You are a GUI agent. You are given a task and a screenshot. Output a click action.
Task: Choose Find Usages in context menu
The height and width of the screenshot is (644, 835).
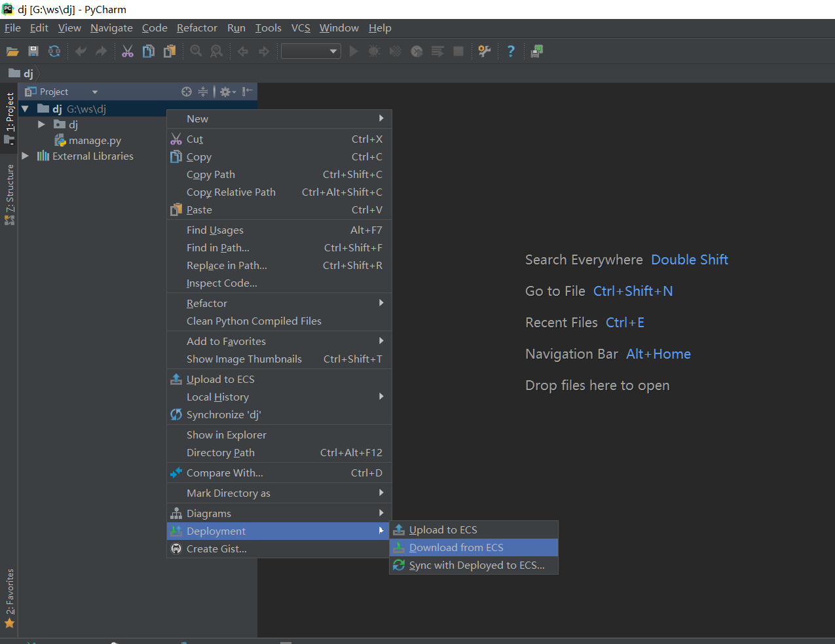coord(279,230)
